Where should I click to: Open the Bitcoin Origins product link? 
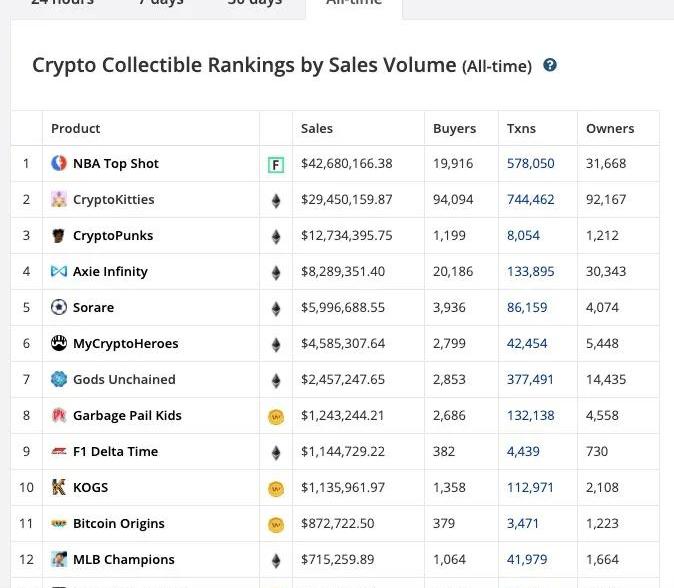118,524
